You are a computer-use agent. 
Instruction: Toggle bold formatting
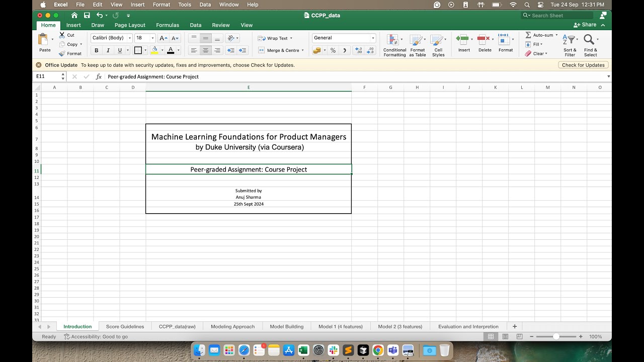pyautogui.click(x=96, y=50)
